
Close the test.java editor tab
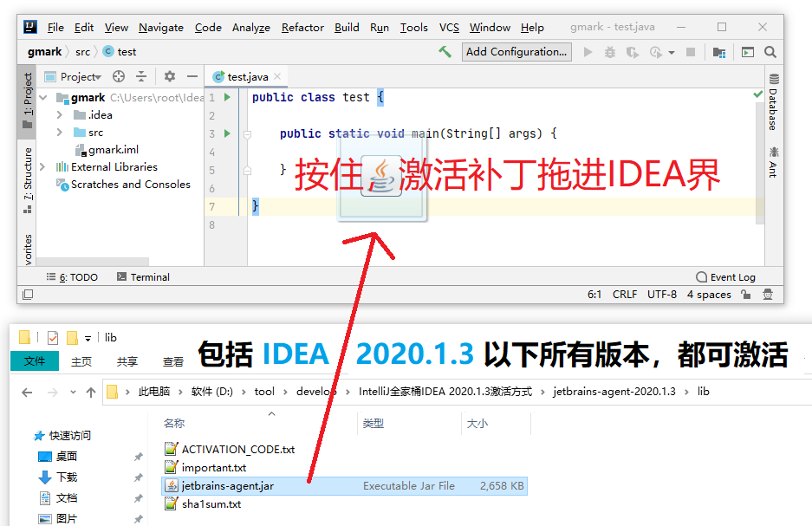point(277,76)
